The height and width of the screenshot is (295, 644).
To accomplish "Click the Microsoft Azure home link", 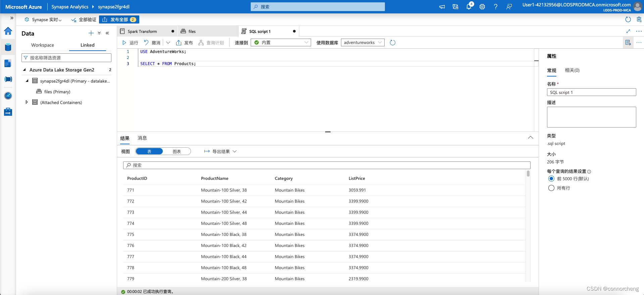I will pos(23,7).
